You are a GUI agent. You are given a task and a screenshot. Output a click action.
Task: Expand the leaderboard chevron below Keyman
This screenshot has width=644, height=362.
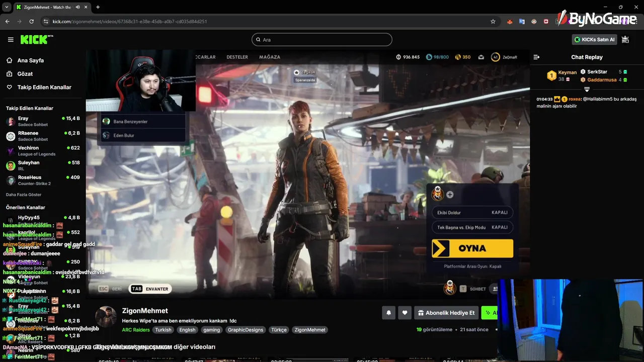coord(587,89)
